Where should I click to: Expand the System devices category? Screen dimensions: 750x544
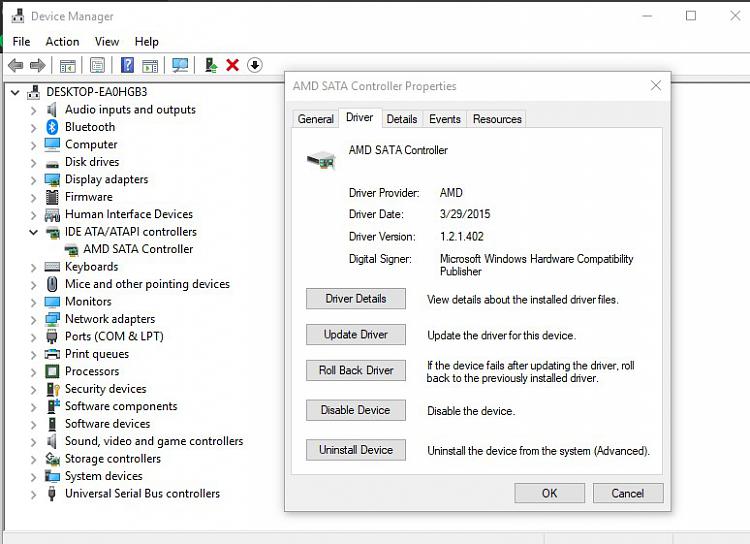(33, 477)
